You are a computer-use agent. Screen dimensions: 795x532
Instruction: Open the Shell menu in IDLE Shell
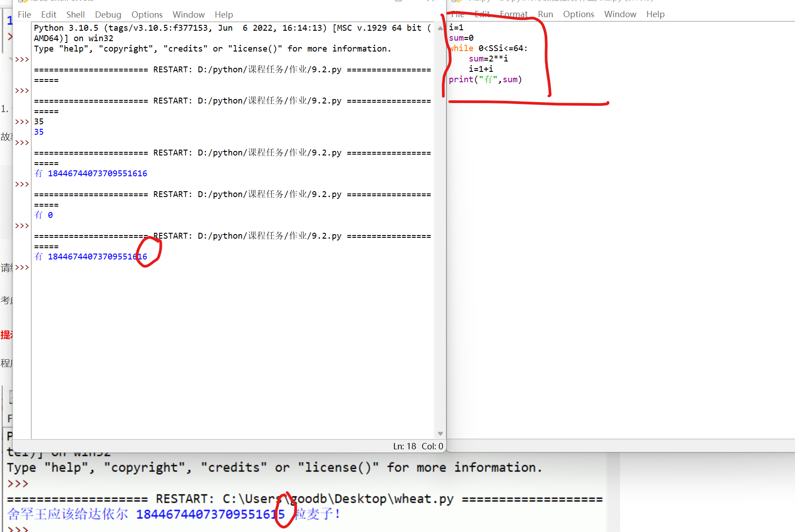pyautogui.click(x=75, y=14)
